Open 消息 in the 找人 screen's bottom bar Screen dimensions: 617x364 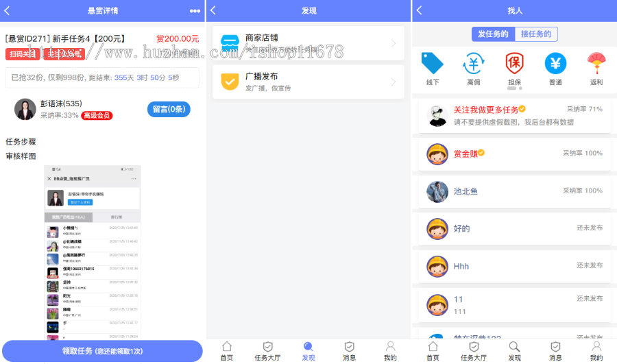pos(555,351)
